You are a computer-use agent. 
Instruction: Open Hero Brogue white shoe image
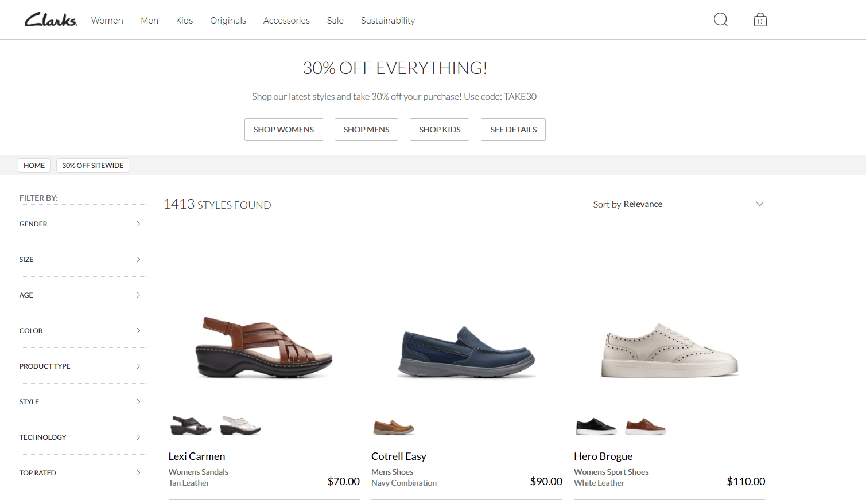(669, 350)
